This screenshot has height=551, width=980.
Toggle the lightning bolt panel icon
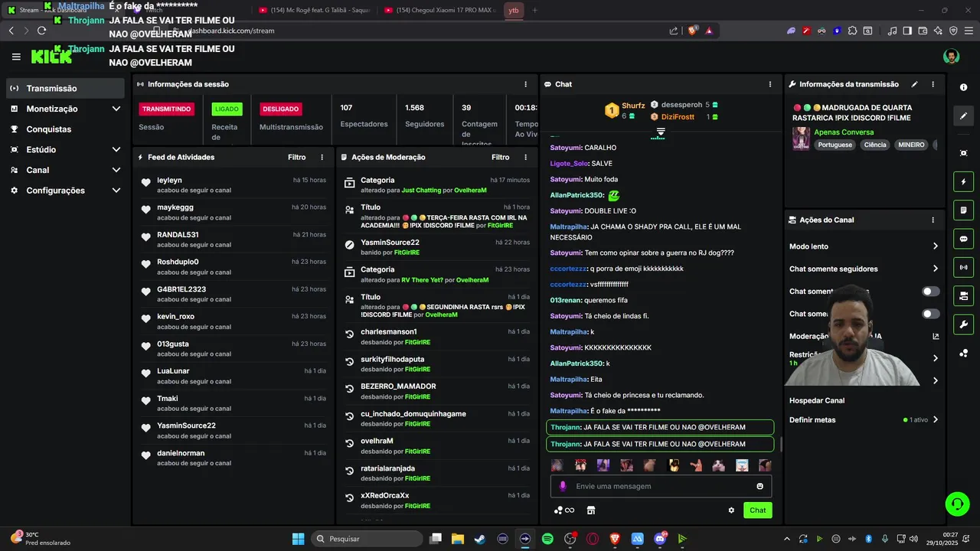pyautogui.click(x=963, y=182)
